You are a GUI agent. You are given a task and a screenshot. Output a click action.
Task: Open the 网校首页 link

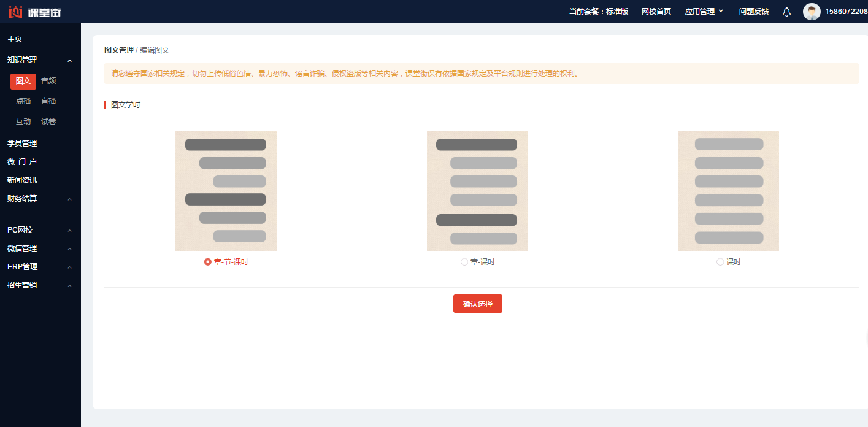click(x=656, y=12)
